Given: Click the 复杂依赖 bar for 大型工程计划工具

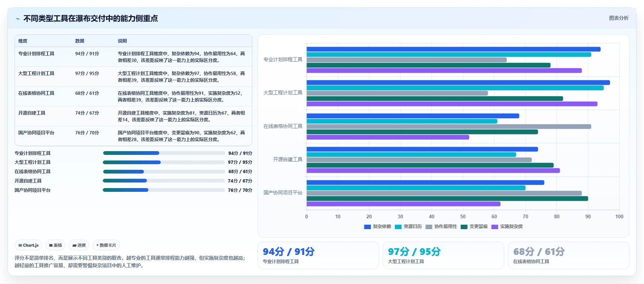Looking at the screenshot, I should (458, 82).
